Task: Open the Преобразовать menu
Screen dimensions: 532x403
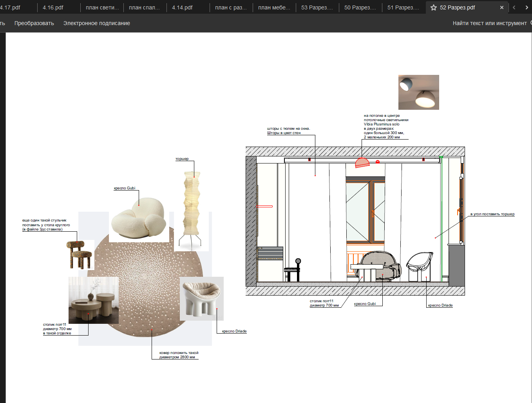Action: pos(34,23)
